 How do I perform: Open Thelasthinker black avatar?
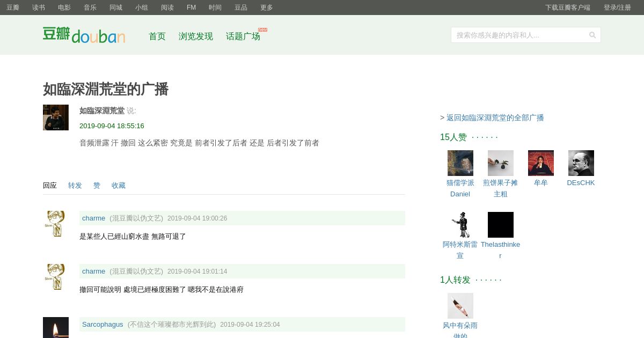[x=501, y=225]
